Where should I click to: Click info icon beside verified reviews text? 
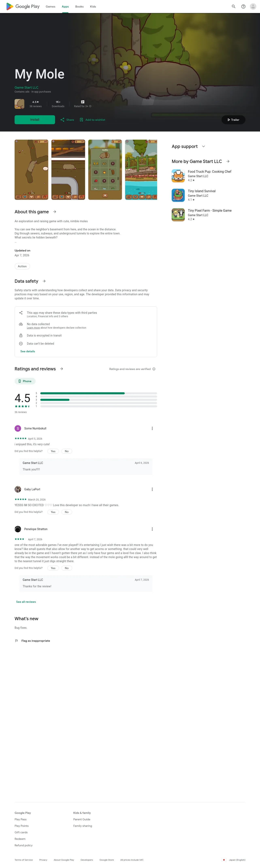pyautogui.click(x=154, y=369)
